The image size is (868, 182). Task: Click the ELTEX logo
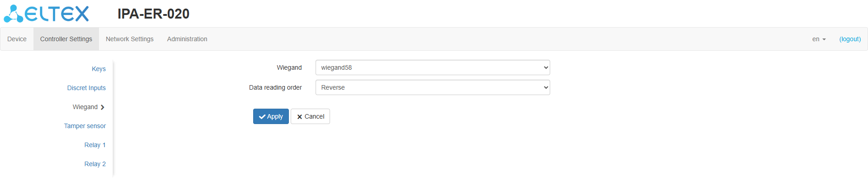click(x=46, y=14)
